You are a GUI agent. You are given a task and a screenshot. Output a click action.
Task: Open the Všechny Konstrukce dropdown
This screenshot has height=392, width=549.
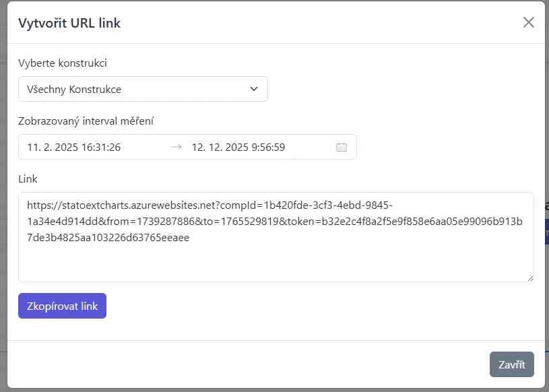click(143, 89)
